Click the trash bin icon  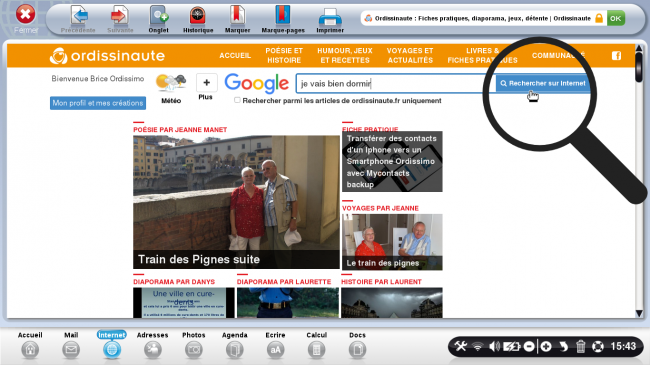pyautogui.click(x=580, y=346)
